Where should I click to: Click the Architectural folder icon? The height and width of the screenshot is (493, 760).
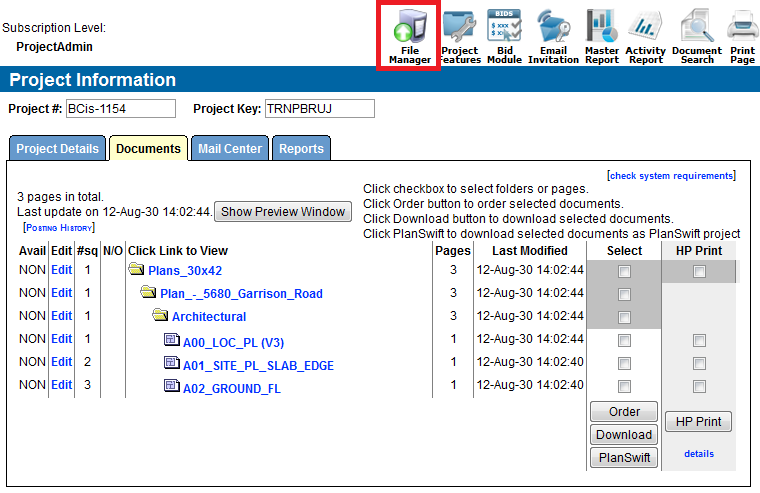pos(160,315)
